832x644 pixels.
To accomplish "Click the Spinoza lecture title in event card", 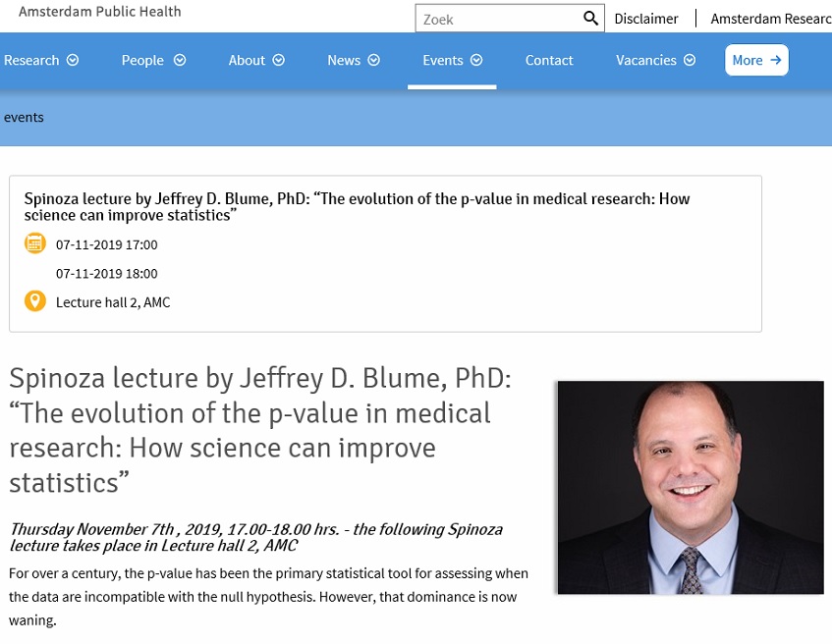I will (357, 206).
